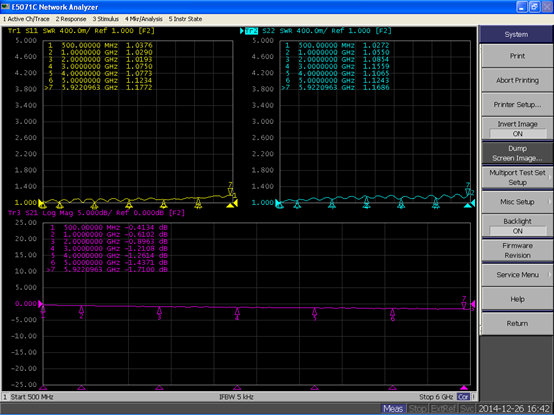The width and height of the screenshot is (554, 415).
Task: Open the Mkr/Analysis menu
Action: click(143, 19)
